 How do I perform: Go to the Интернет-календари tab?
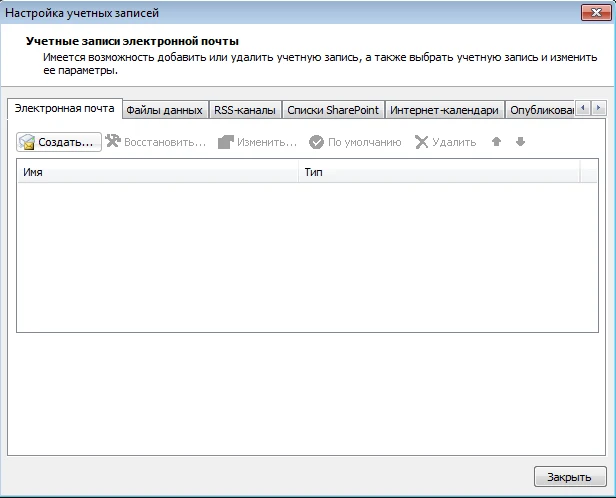444,110
